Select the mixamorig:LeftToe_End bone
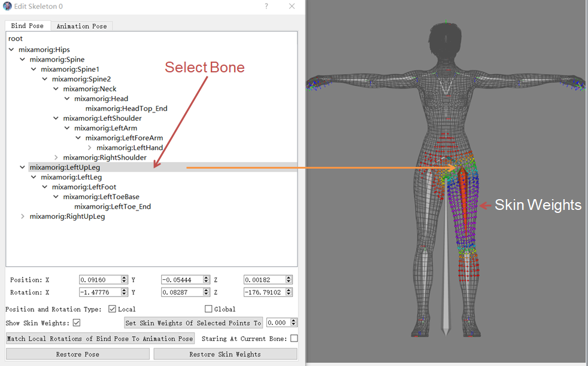Screen dimensions: 588x366 (113, 207)
